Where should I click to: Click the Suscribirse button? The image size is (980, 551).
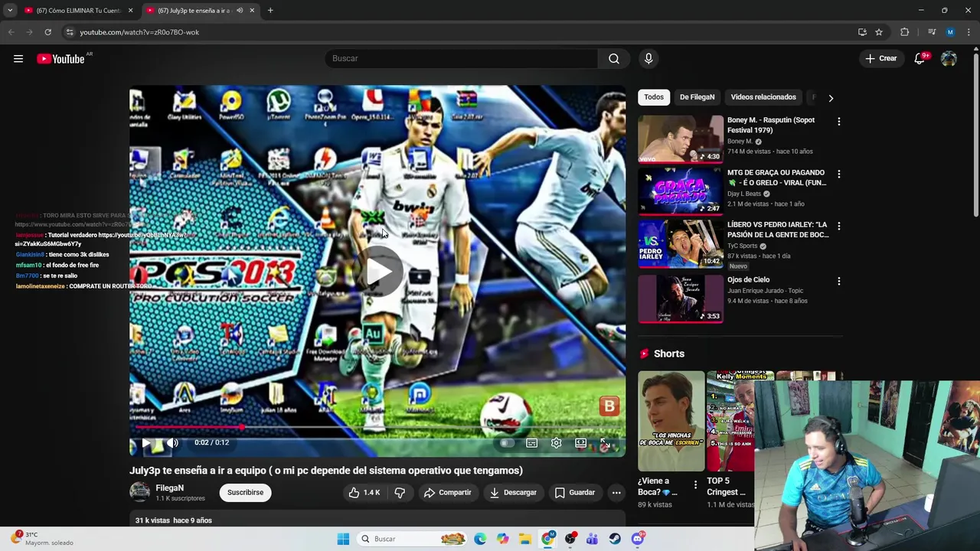pos(245,493)
